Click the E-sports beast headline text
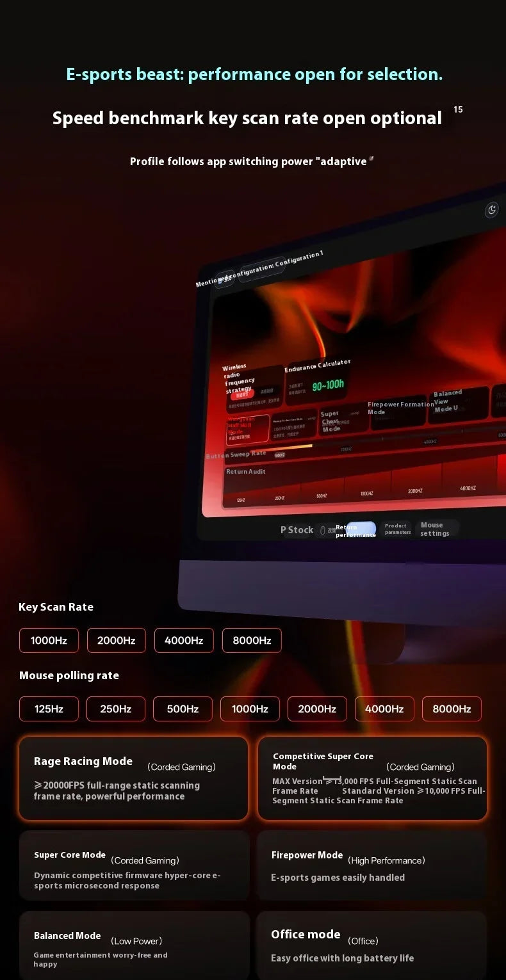This screenshot has height=980, width=506. pyautogui.click(x=254, y=74)
